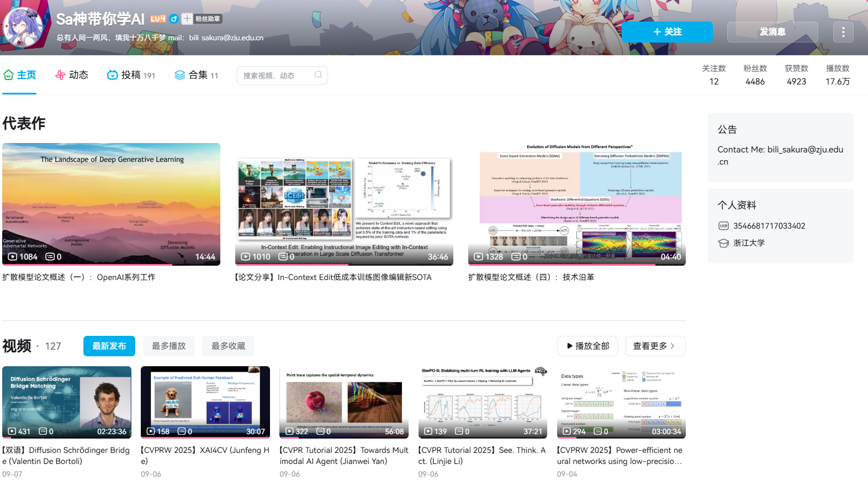The height and width of the screenshot is (480, 868).
Task: Click the UID icon in 个人资料
Action: (723, 226)
